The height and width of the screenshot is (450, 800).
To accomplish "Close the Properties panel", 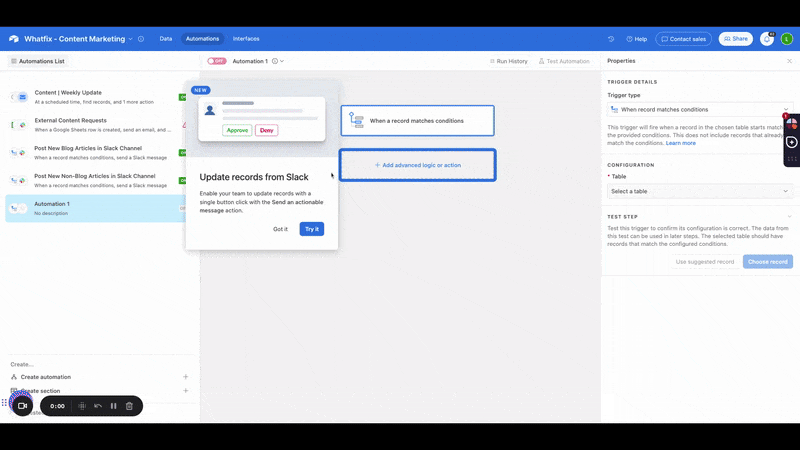I will (789, 61).
